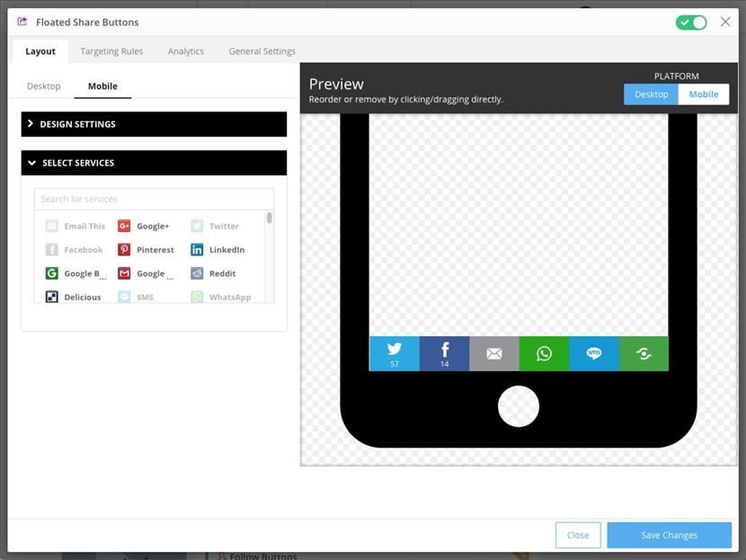Select the Google+ service icon
Image resolution: width=746 pixels, height=560 pixels.
coord(124,226)
